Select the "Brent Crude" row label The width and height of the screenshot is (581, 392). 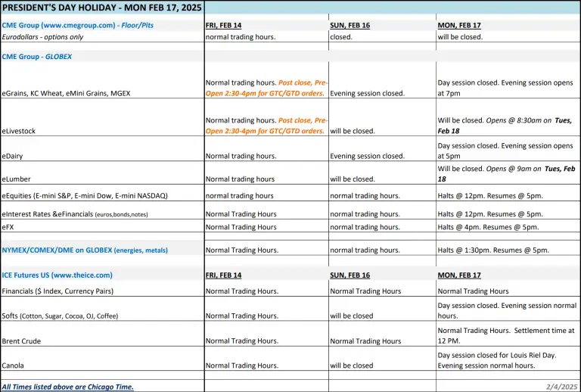pos(21,341)
